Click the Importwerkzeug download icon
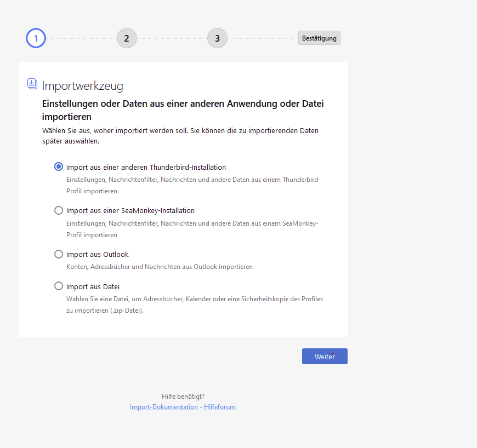This screenshot has width=477, height=448. coord(32,84)
